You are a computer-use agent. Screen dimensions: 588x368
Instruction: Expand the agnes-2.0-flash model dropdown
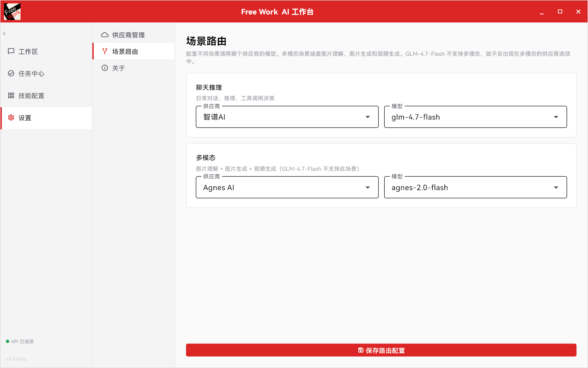(x=475, y=187)
